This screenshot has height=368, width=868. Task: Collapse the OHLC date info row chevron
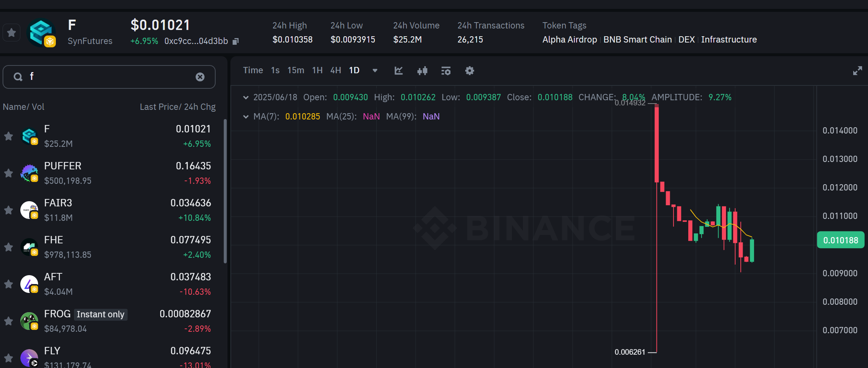point(246,98)
